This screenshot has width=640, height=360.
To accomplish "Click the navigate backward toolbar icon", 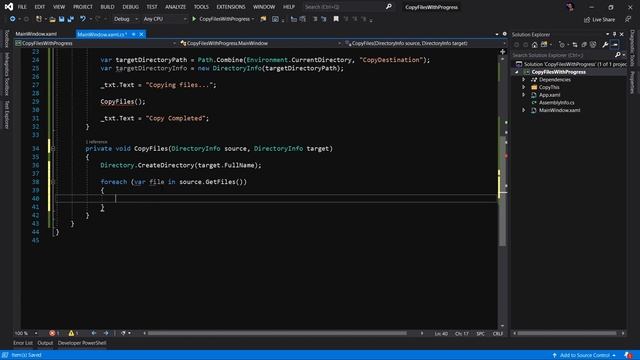I will tap(13, 19).
